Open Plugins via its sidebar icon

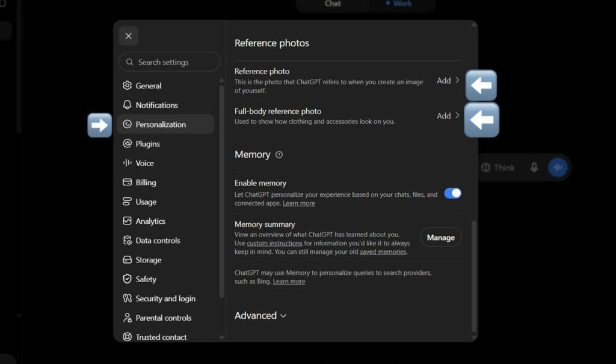(127, 143)
